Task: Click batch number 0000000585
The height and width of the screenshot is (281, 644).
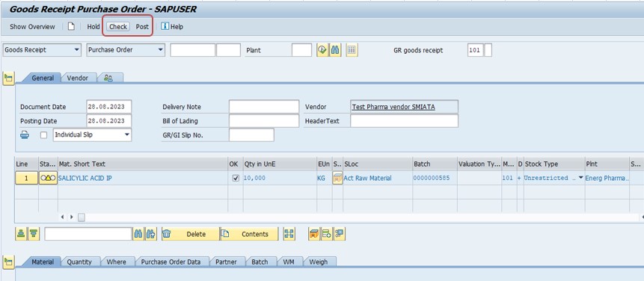Action: pos(432,178)
